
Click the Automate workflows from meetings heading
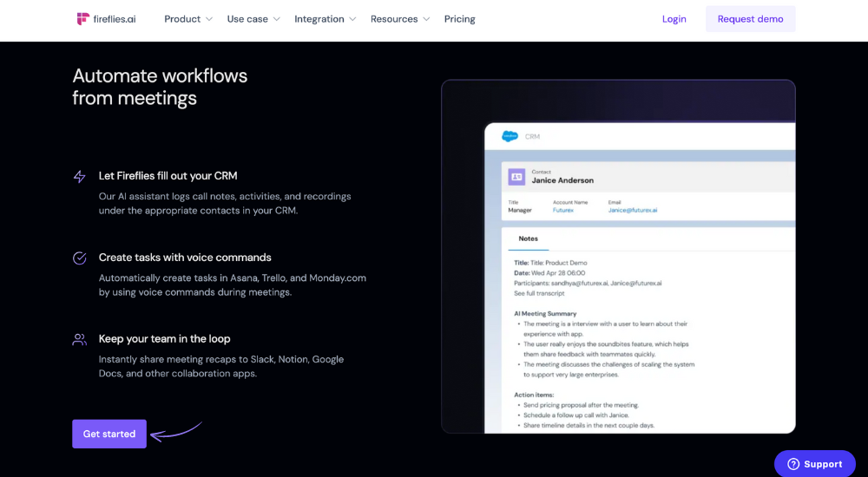click(160, 87)
